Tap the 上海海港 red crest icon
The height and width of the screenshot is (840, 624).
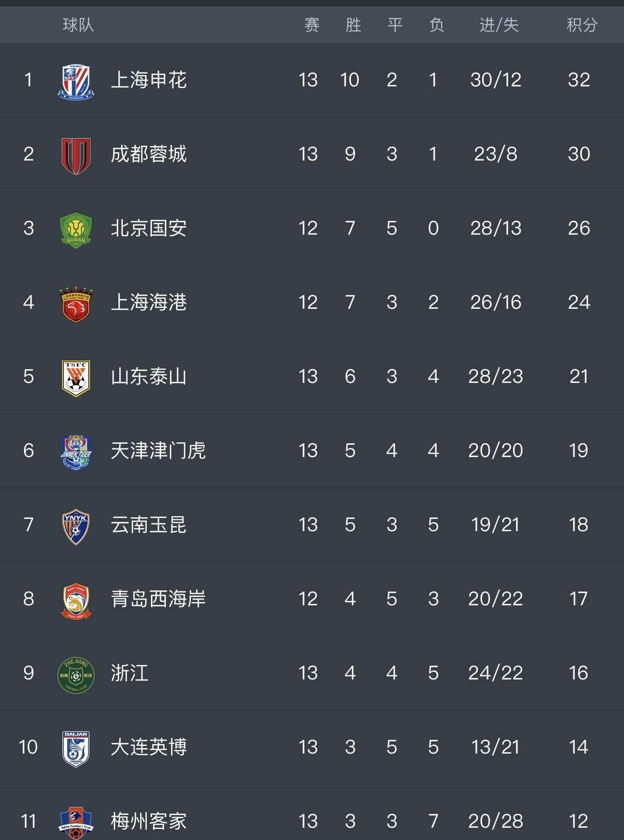(x=76, y=303)
